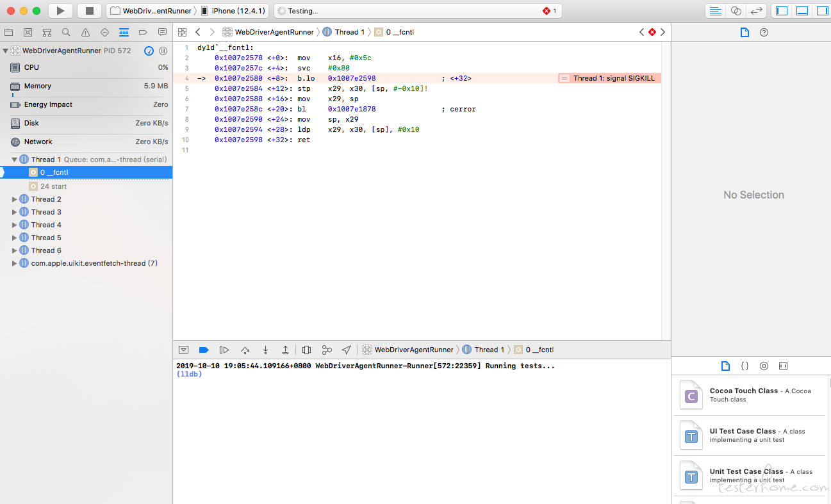Show the Assistant editor

[x=736, y=11]
